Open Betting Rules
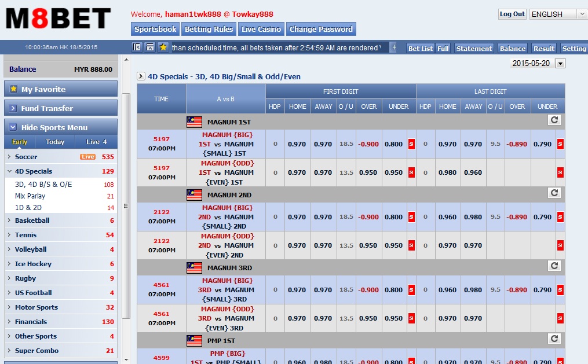 point(209,29)
